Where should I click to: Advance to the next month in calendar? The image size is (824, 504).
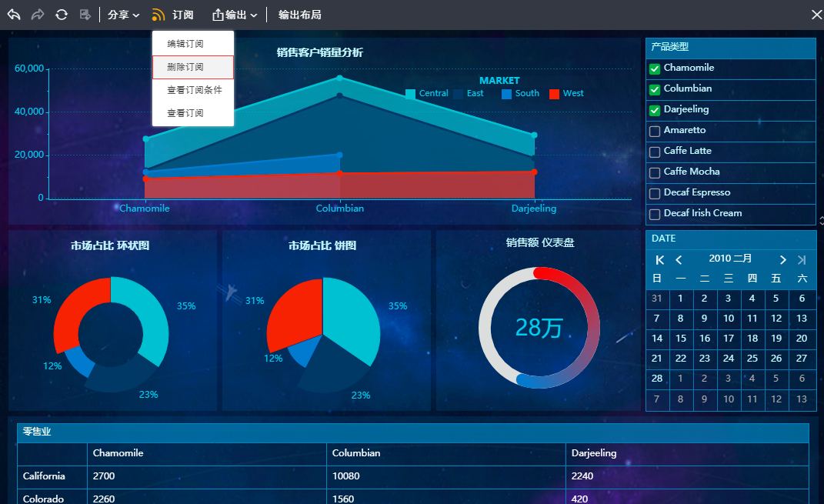coord(782,260)
